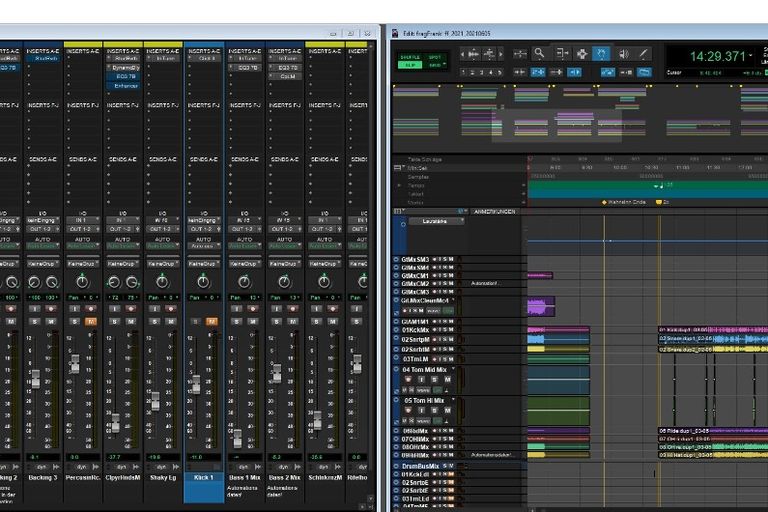Select the Zoomer magnifier tool
The height and width of the screenshot is (512, 768).
coord(539,53)
